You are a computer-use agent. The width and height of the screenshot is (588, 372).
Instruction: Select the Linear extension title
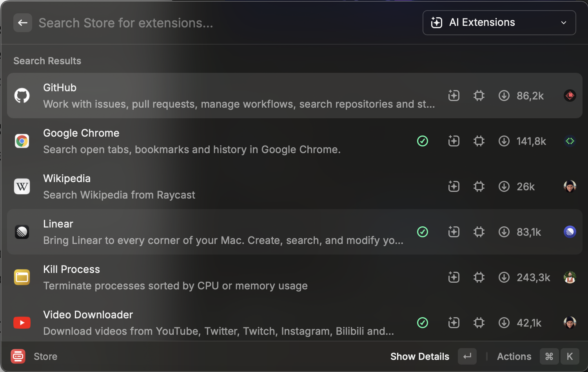(58, 224)
